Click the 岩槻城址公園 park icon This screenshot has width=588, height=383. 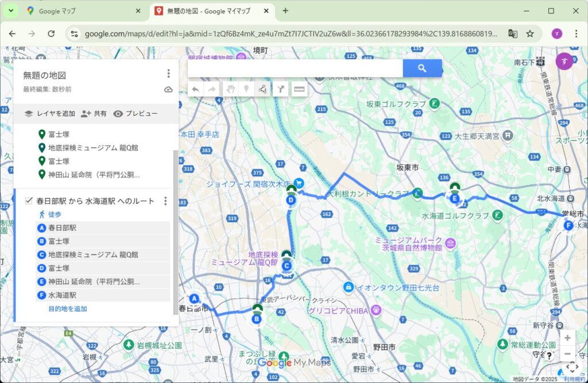[x=129, y=345]
